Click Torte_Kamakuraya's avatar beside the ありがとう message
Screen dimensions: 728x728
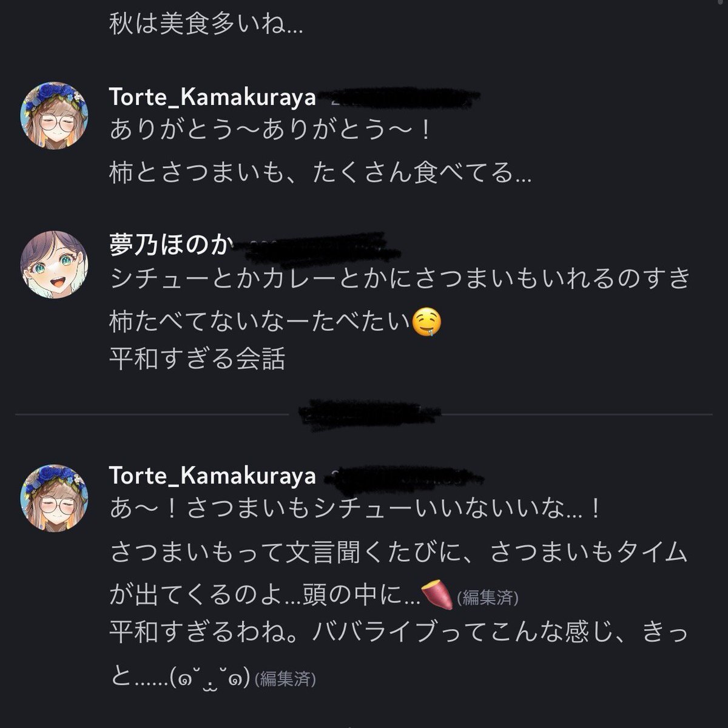(x=55, y=114)
